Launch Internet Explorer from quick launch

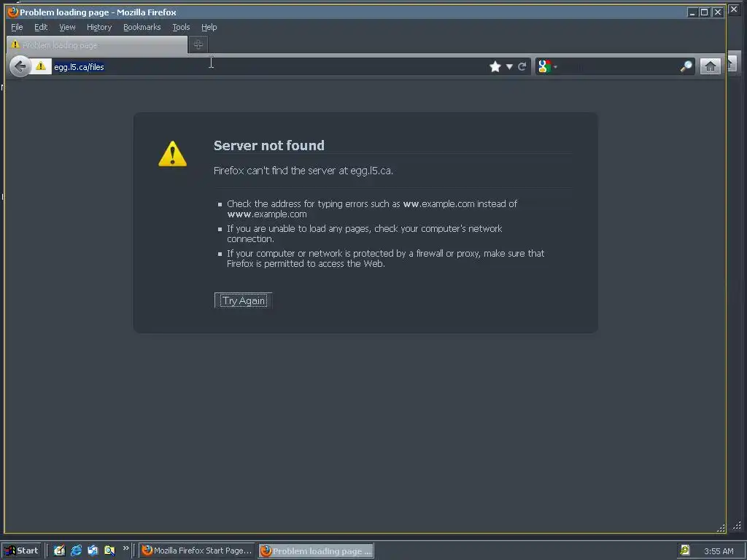click(x=76, y=551)
